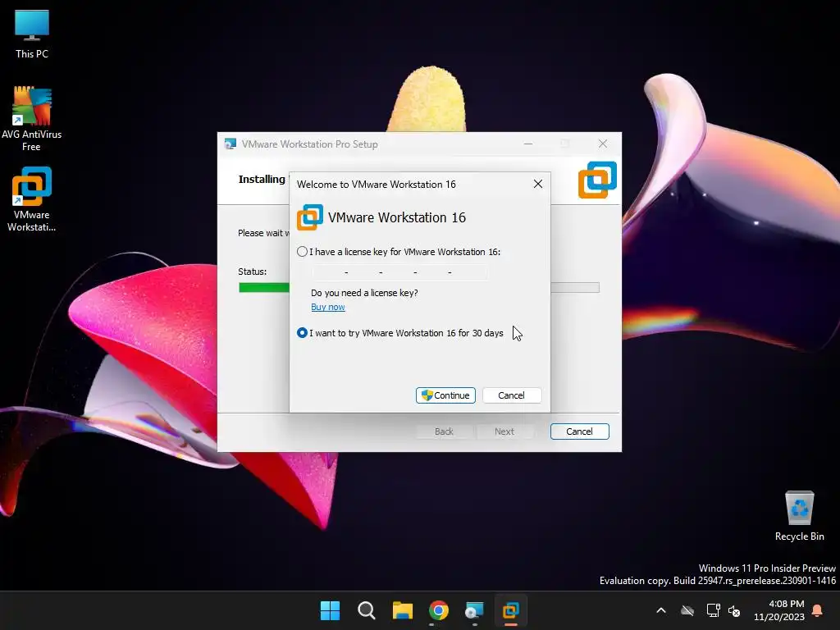The image size is (840, 630).
Task: Click 'Do you need a license key?' text
Action: pos(364,293)
